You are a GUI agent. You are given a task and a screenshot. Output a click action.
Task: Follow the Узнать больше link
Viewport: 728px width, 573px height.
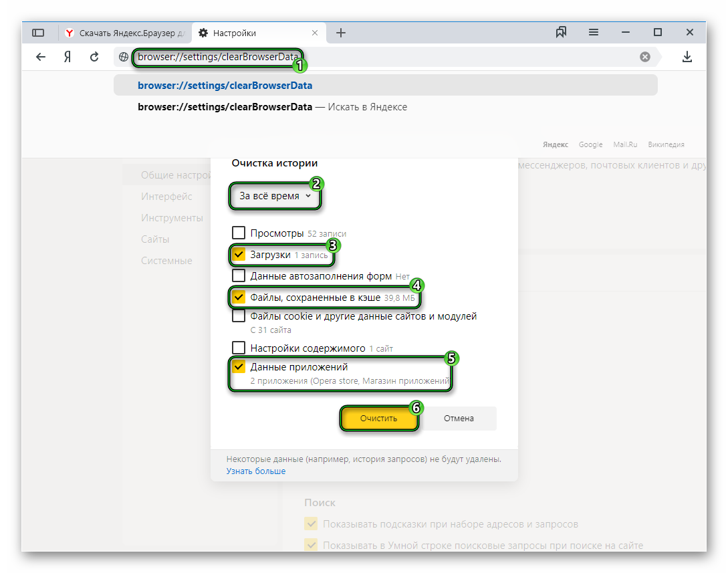pos(255,471)
